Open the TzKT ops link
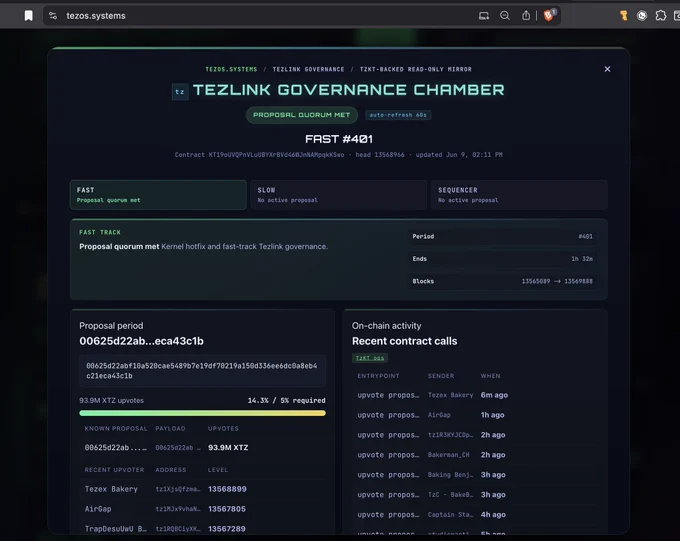Viewport: 680px width, 541px height. [370, 358]
